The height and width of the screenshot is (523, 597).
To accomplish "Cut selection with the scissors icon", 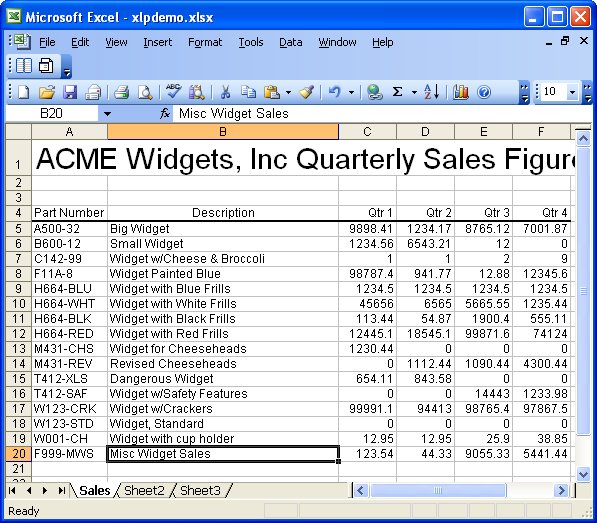I will (x=225, y=92).
